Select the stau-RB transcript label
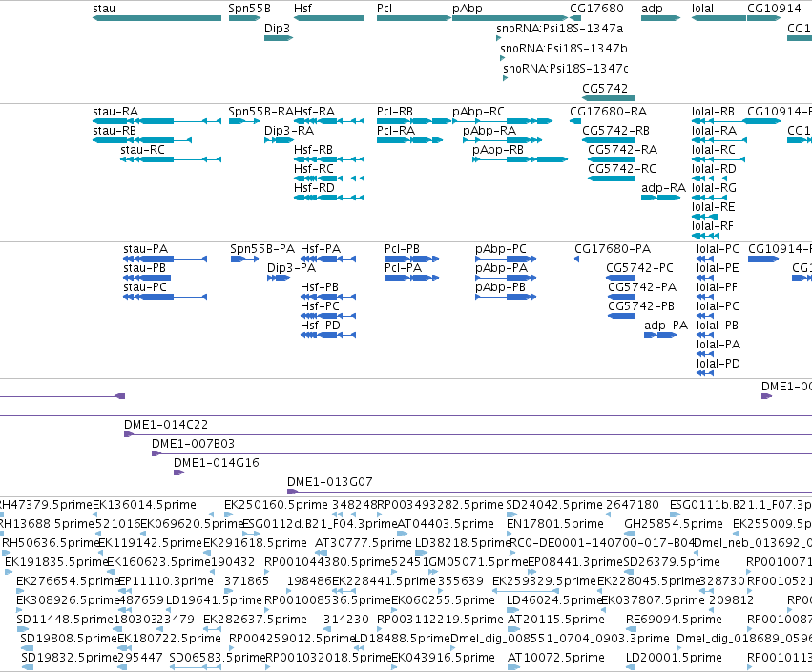The height and width of the screenshot is (672, 812). tap(115, 131)
